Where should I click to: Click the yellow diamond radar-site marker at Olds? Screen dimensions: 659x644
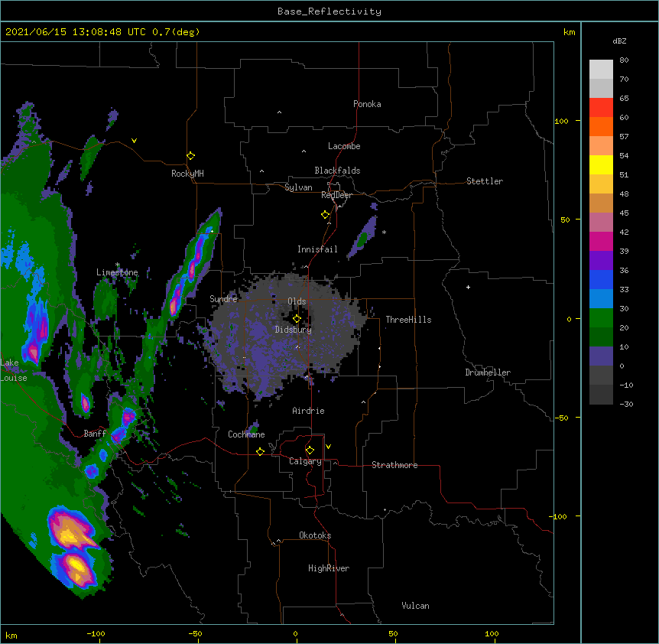(297, 319)
